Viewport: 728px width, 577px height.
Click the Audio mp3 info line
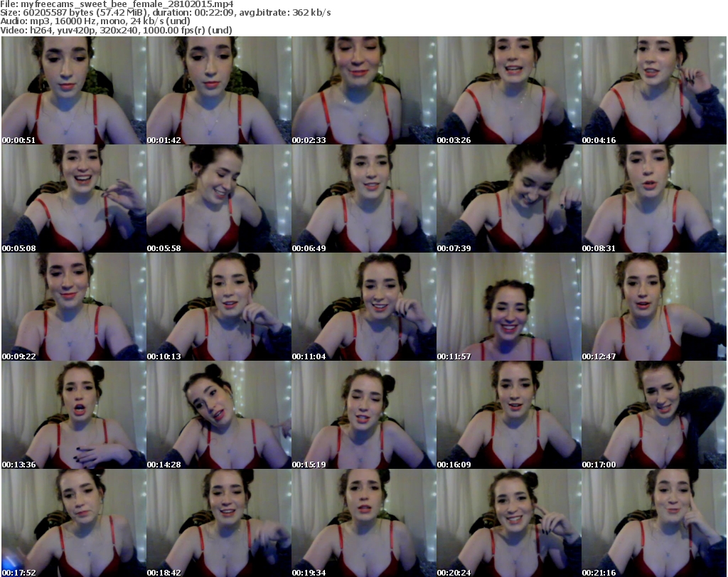point(95,21)
